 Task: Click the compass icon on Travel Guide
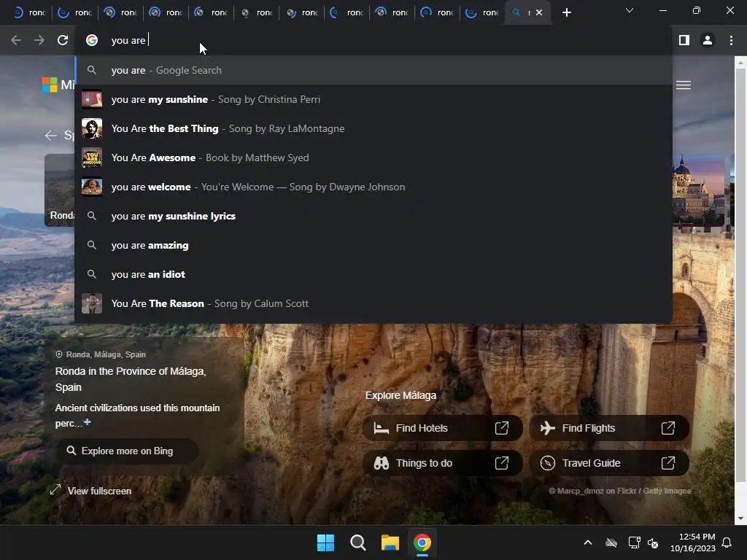(547, 463)
